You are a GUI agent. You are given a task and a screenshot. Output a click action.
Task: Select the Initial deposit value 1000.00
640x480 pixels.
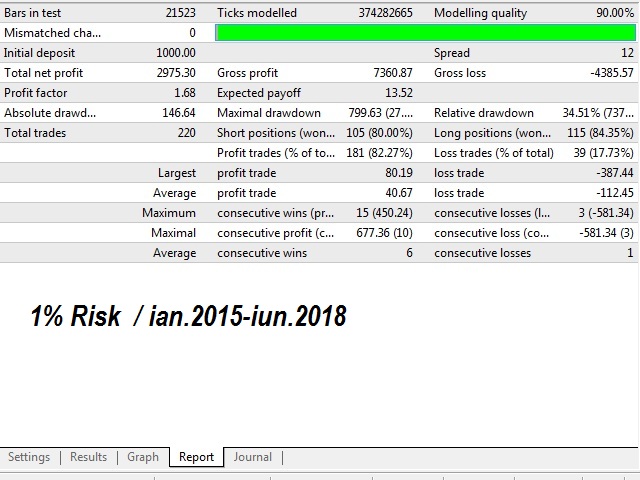tap(176, 53)
